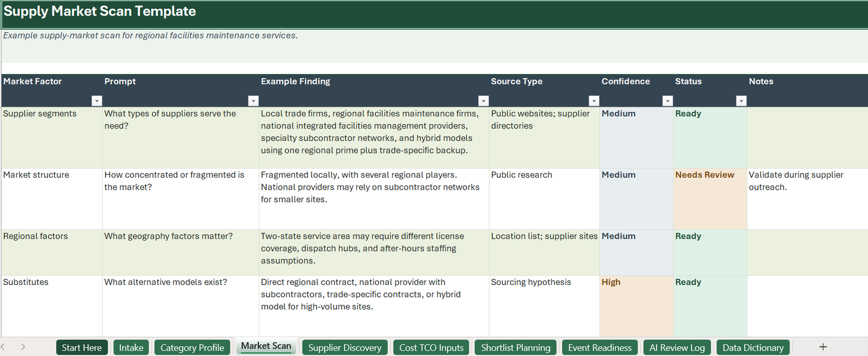Open the Supplier Discovery sheet tab
The height and width of the screenshot is (356, 868).
pos(345,347)
